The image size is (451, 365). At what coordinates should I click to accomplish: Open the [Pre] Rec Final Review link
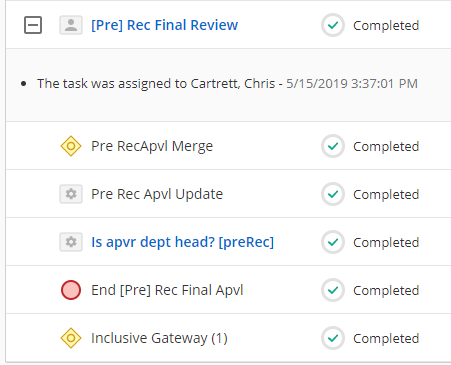165,25
